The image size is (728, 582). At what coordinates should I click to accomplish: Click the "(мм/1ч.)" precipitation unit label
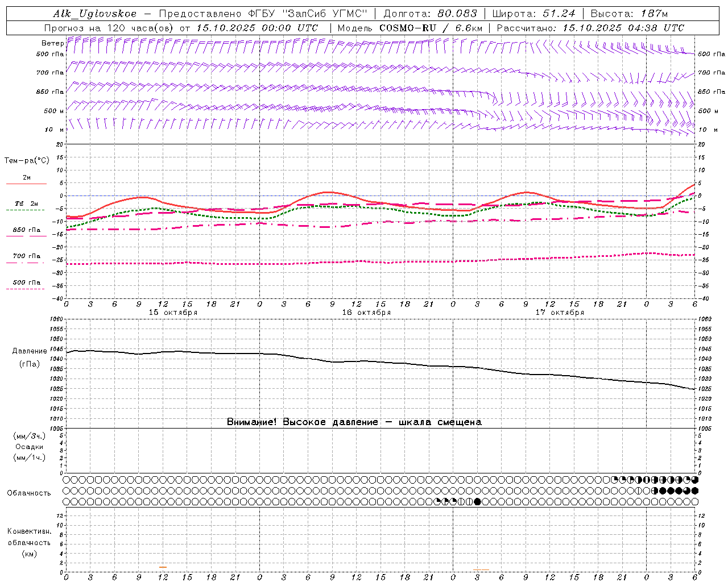click(x=29, y=458)
